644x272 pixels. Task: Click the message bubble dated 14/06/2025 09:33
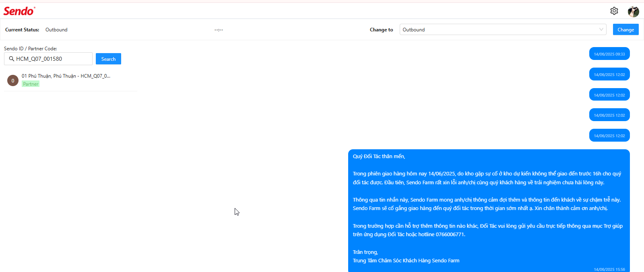609,54
